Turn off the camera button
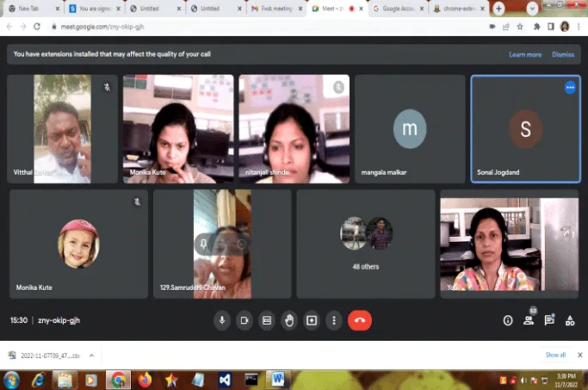The width and height of the screenshot is (588, 390). 244,320
